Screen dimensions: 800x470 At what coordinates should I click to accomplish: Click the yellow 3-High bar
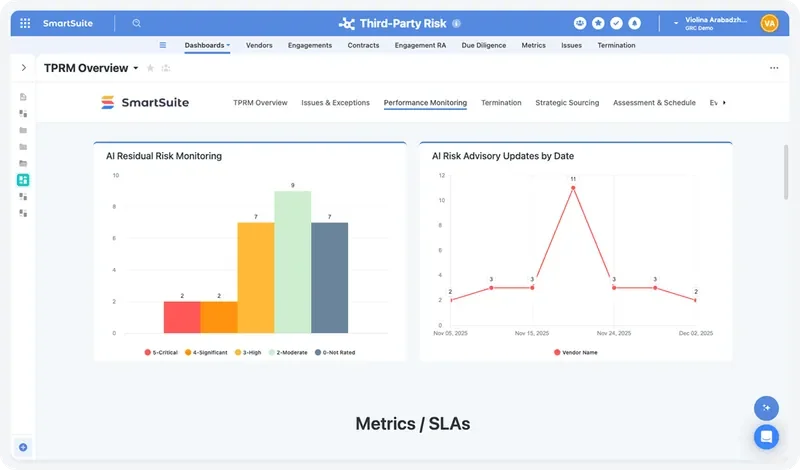coord(256,278)
